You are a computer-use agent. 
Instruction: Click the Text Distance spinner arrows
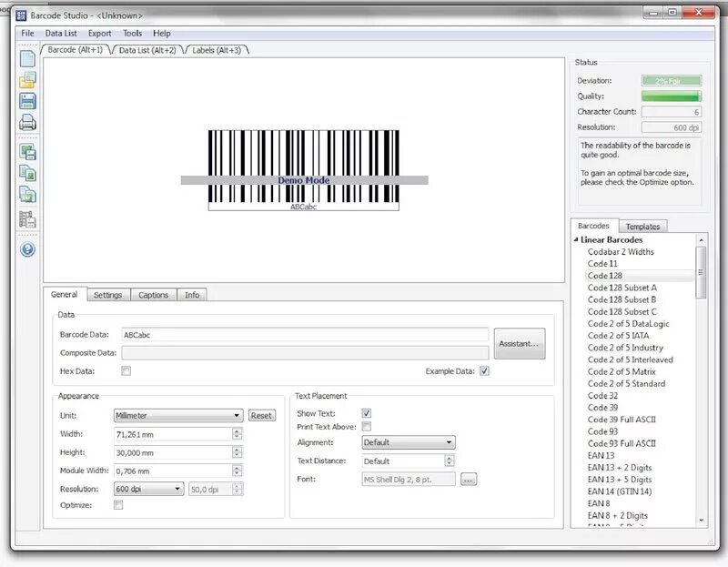point(449,461)
